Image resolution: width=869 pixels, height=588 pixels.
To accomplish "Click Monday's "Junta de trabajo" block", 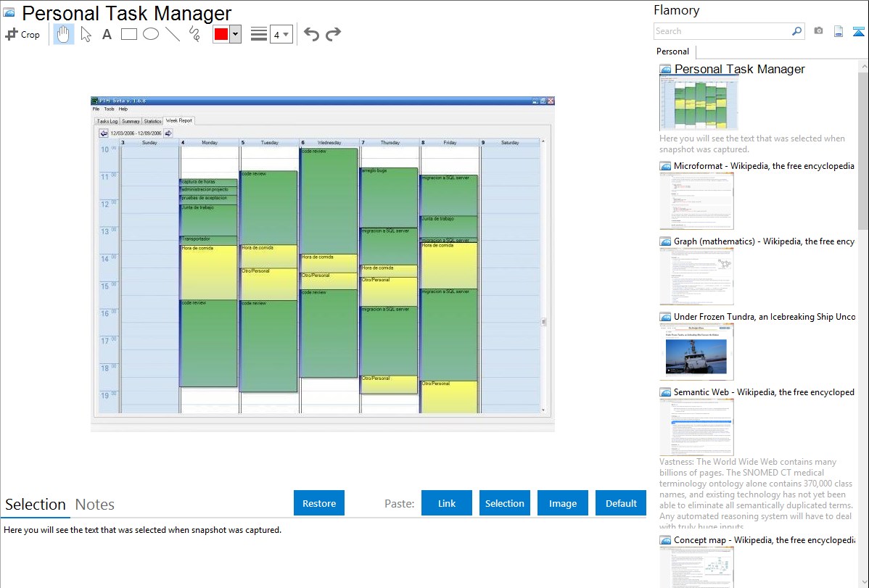I will click(208, 220).
